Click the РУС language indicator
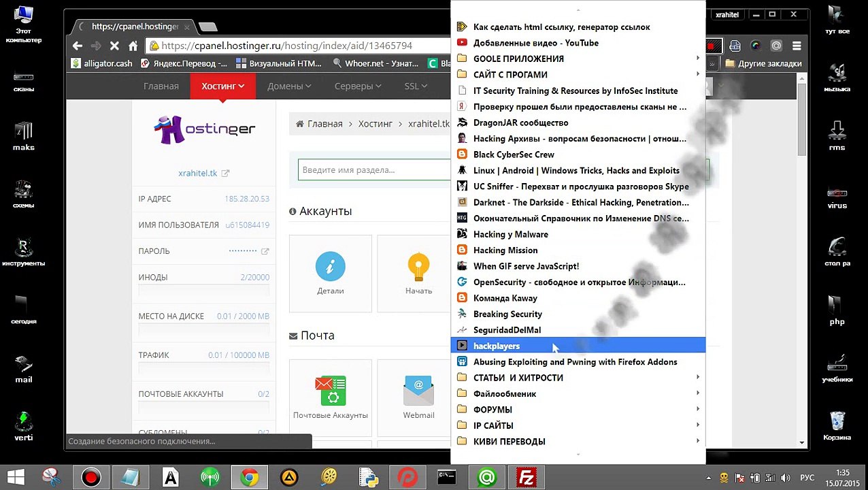 [x=807, y=477]
